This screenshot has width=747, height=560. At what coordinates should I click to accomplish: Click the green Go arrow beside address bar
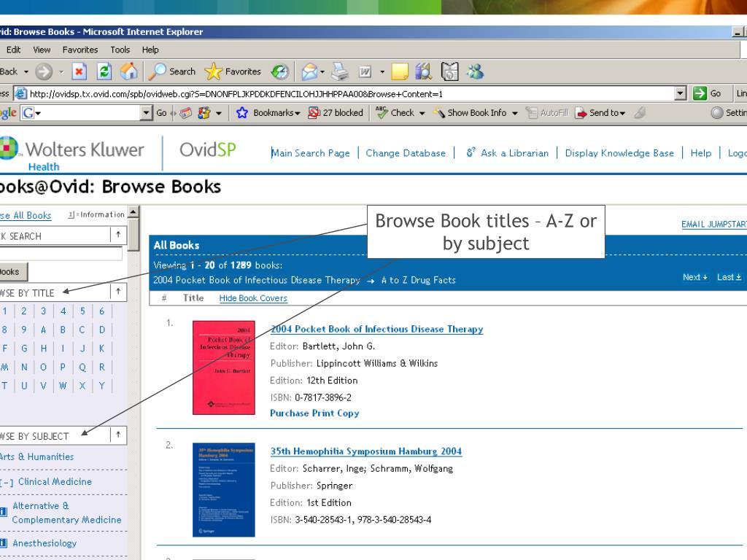(x=700, y=93)
